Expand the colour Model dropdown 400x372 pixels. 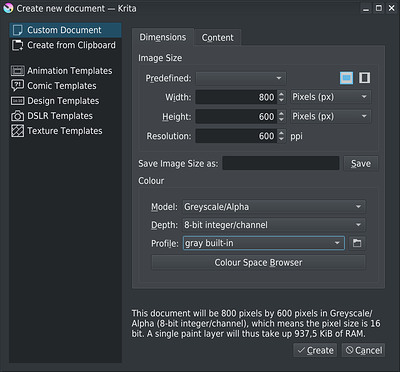pyautogui.click(x=274, y=207)
